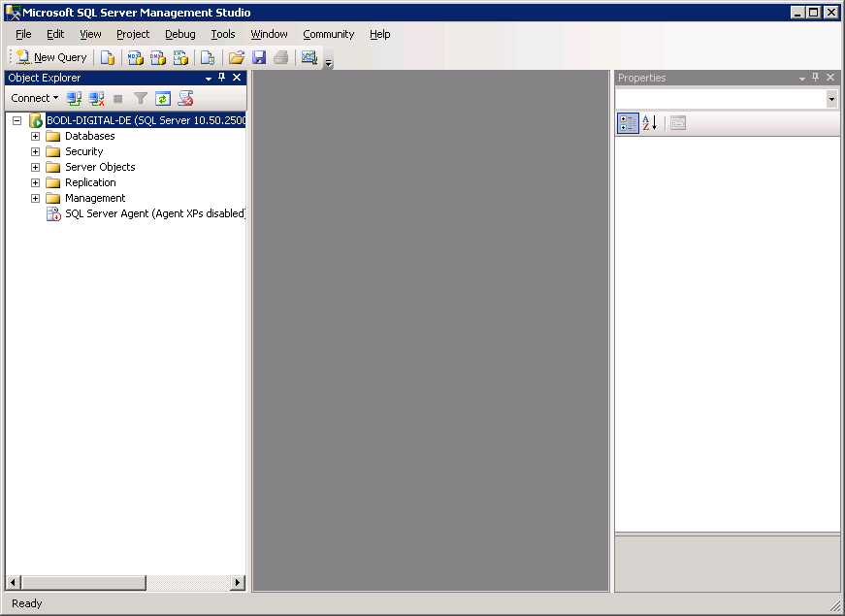Open Object Explorer window position dropdown
The height and width of the screenshot is (616, 845).
[209, 79]
